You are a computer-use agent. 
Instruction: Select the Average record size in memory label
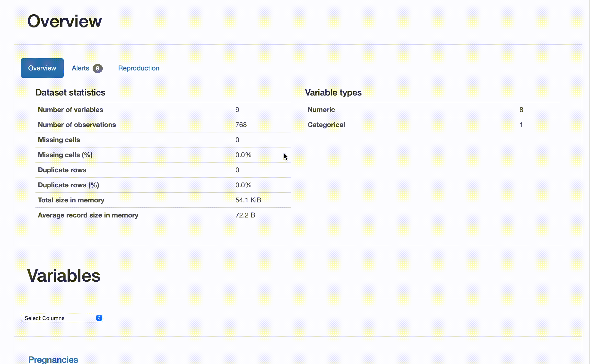pos(88,215)
